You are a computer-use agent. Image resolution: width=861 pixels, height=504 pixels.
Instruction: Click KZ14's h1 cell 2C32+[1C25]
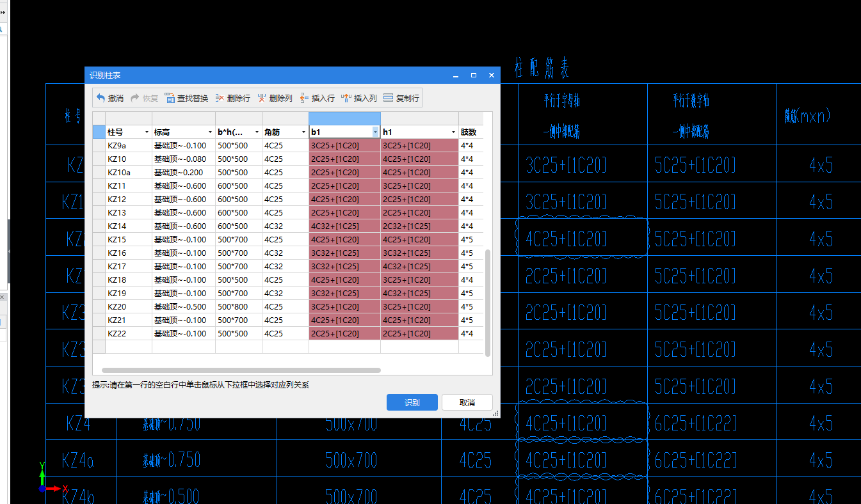coord(419,226)
